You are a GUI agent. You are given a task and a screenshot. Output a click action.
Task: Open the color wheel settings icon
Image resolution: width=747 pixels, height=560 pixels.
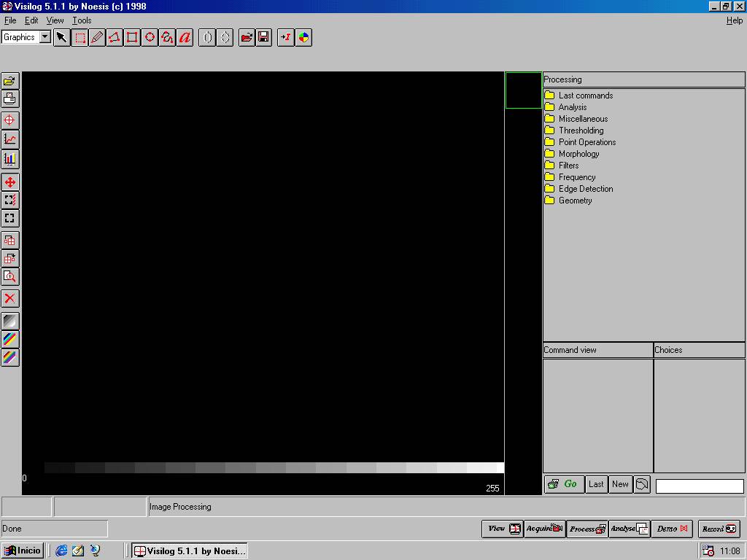pyautogui.click(x=303, y=37)
